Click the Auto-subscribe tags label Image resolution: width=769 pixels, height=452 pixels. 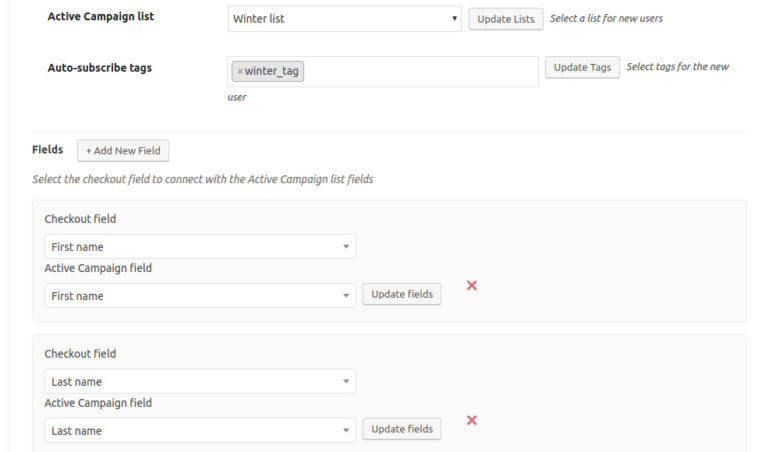pos(100,68)
